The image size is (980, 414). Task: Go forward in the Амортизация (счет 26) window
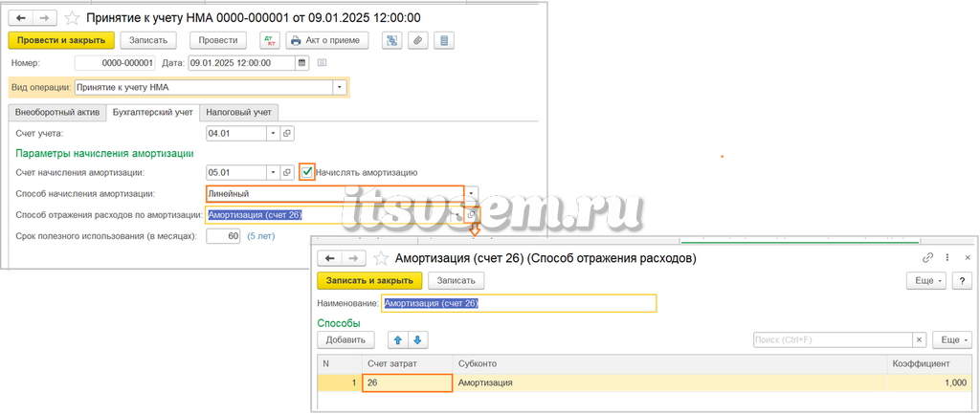pyautogui.click(x=353, y=258)
